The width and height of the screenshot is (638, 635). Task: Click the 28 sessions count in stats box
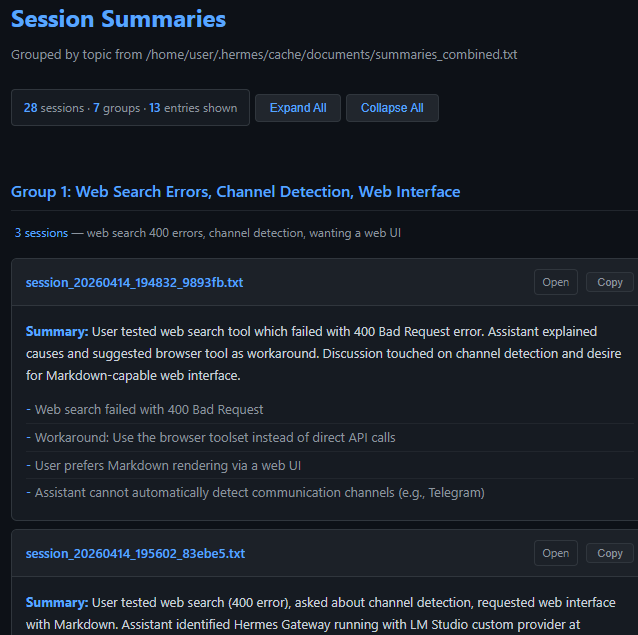click(54, 108)
